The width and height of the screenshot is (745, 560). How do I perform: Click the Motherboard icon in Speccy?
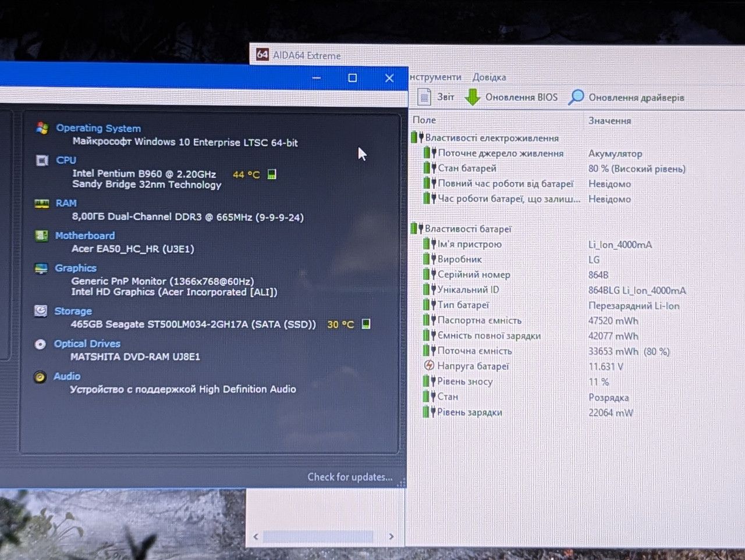click(x=41, y=236)
